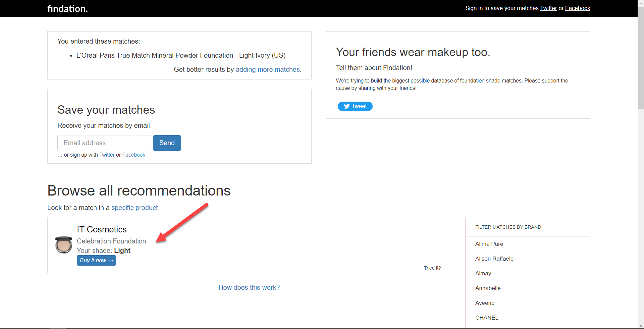Sign up with Facebook below email field

point(133,155)
